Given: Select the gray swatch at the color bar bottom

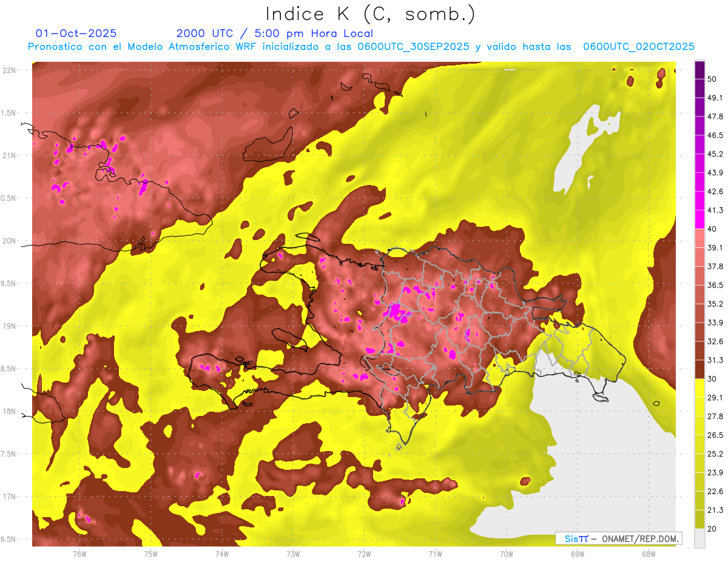Looking at the screenshot, I should tap(699, 538).
